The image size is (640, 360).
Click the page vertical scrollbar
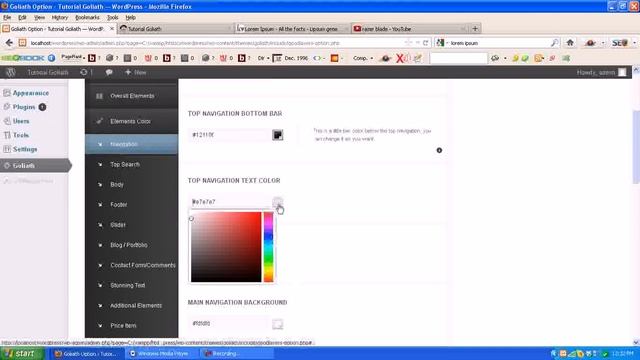pyautogui.click(x=636, y=147)
